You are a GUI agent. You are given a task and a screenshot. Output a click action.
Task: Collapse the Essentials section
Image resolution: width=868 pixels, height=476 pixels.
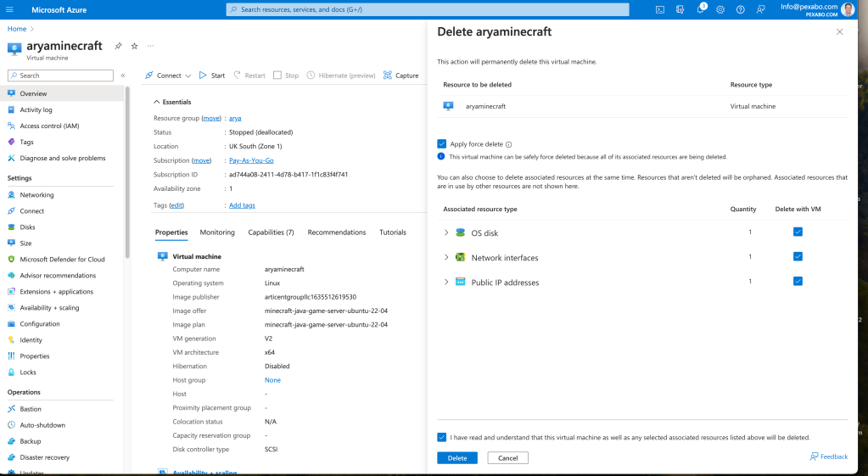tap(157, 102)
